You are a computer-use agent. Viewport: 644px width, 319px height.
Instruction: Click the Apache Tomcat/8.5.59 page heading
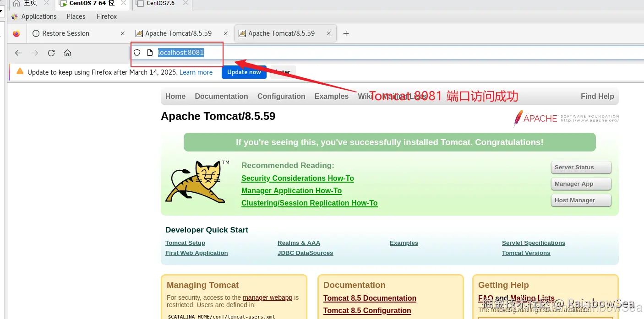tap(218, 116)
